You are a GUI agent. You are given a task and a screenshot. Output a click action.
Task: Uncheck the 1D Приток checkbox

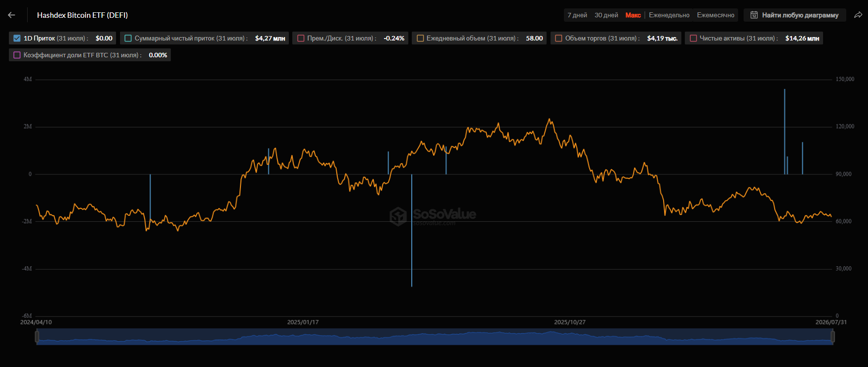pyautogui.click(x=17, y=38)
